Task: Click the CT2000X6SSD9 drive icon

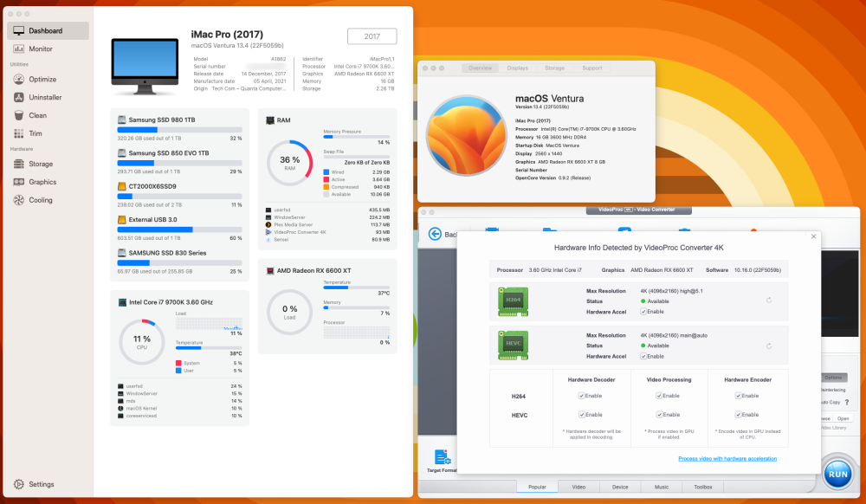Action: [x=121, y=186]
